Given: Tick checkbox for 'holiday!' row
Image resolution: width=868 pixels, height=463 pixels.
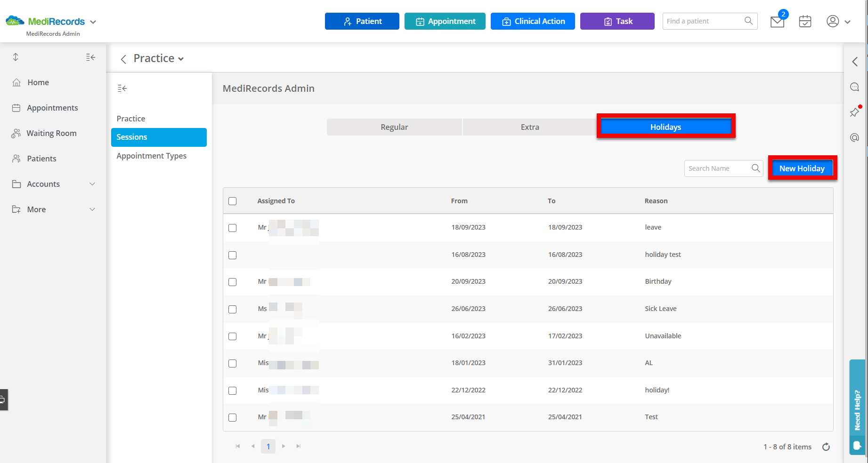Looking at the screenshot, I should (233, 391).
